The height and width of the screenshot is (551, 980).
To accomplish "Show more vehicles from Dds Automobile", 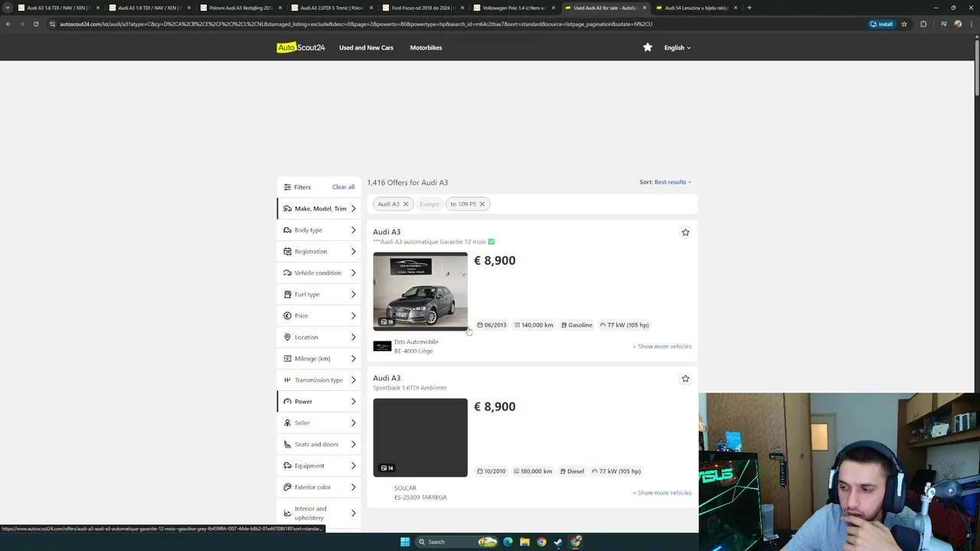I will (x=662, y=347).
